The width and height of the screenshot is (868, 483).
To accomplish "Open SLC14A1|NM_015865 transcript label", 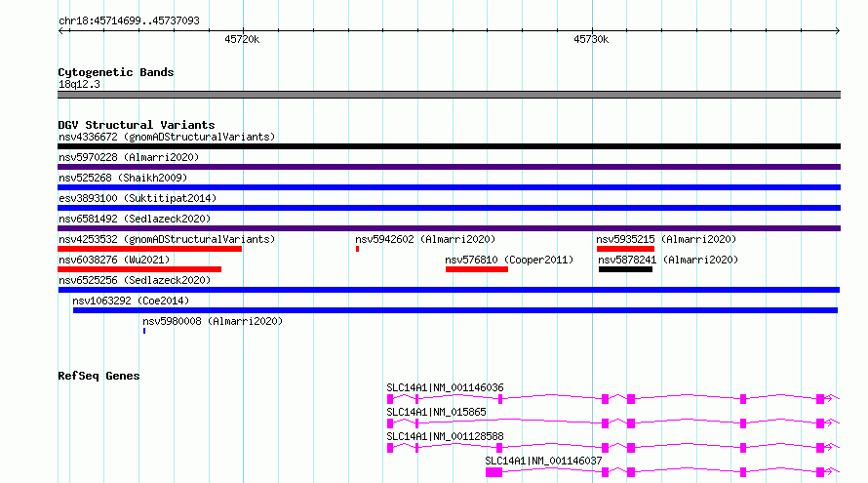I will coord(436,412).
